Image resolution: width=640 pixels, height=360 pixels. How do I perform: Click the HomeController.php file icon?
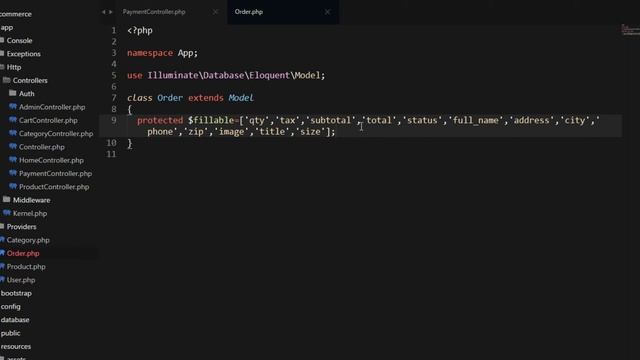[x=13, y=160]
